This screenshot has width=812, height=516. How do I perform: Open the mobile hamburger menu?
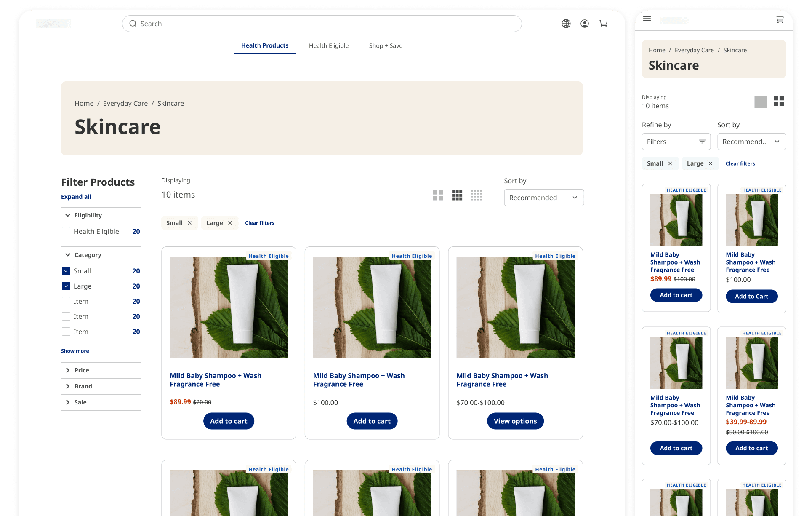tap(647, 19)
